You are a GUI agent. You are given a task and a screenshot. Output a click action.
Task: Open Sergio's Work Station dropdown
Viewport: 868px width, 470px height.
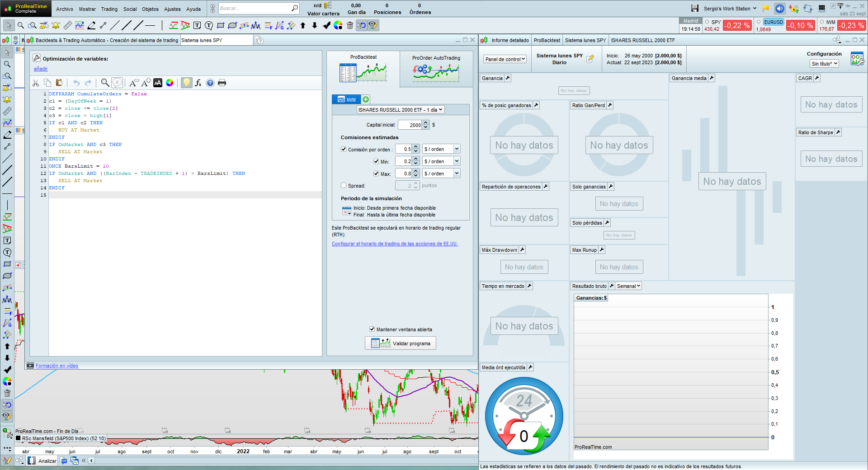click(x=730, y=9)
